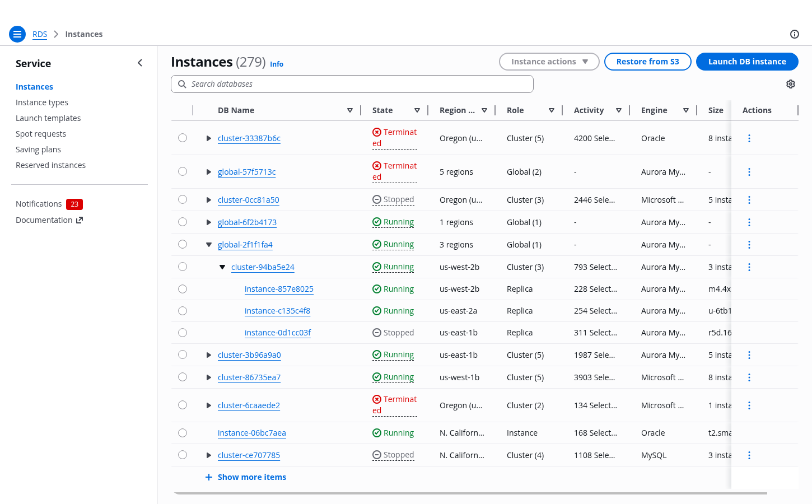
Task: Select the radio button for instance-c135c4f8
Action: click(183, 311)
